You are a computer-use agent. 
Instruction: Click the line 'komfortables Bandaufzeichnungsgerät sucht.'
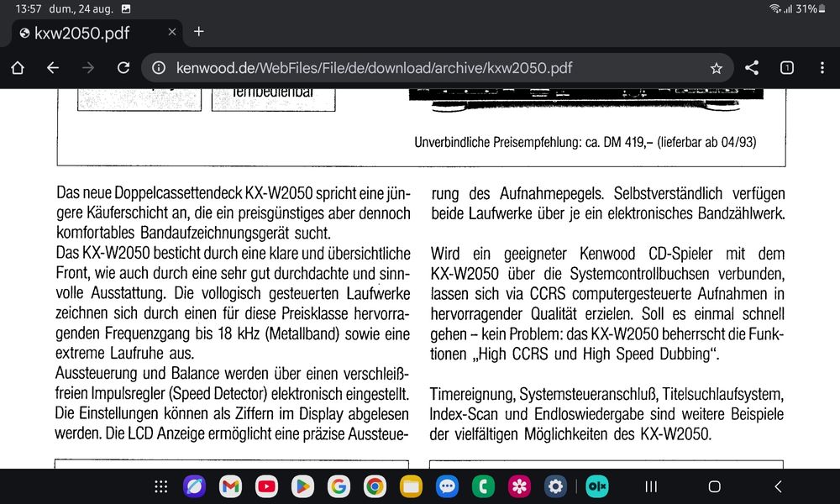coord(193,233)
